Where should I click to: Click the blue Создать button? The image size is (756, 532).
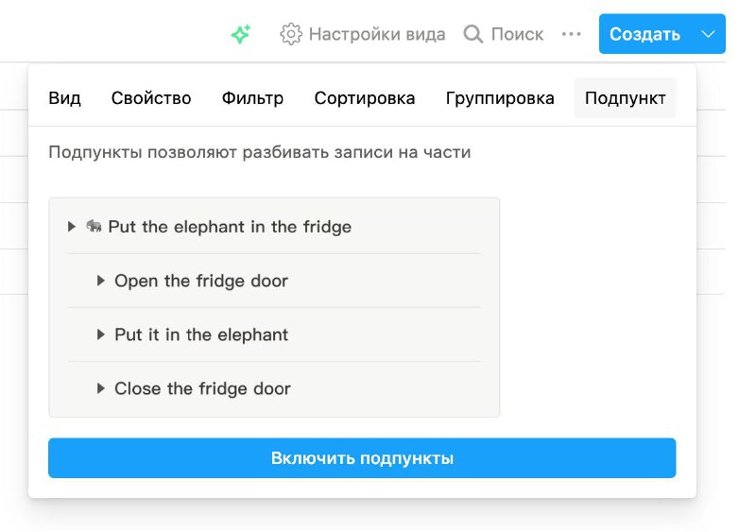(x=645, y=34)
